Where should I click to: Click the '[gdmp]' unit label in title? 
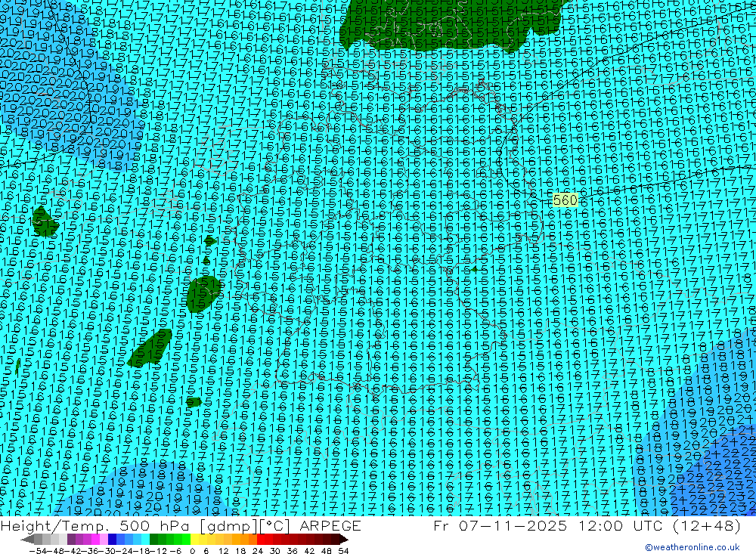click(229, 525)
